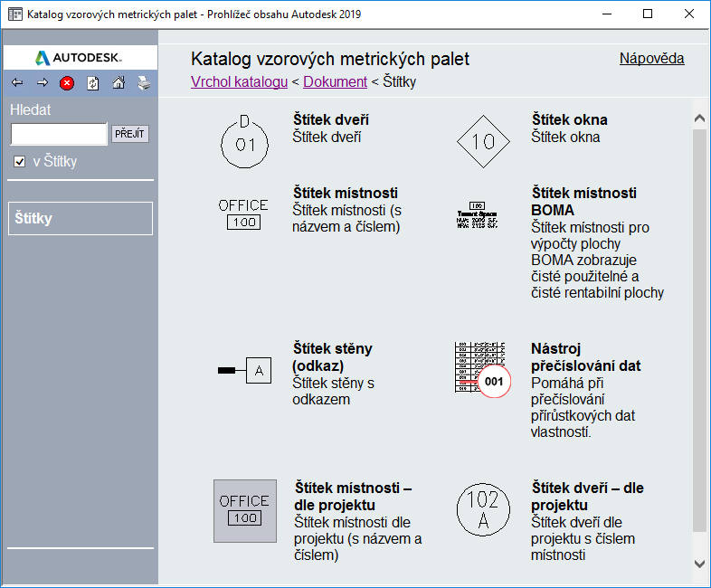Click the forward arrow navigation icon

coord(43,83)
